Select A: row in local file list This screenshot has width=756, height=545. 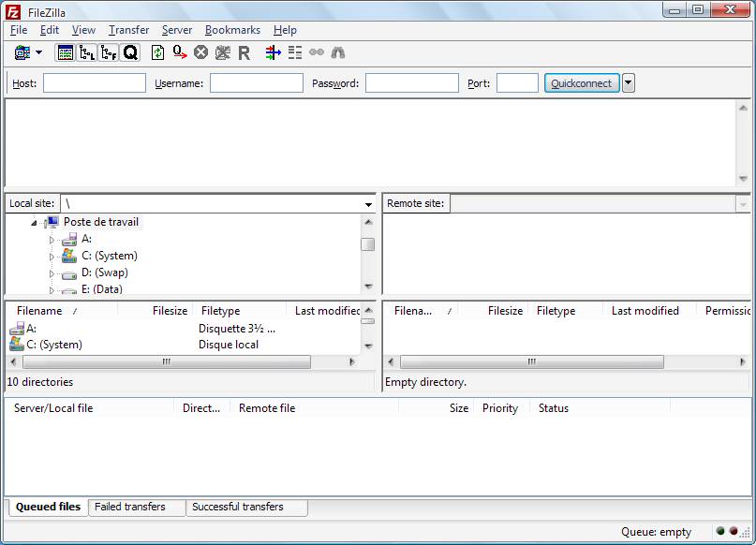point(184,329)
